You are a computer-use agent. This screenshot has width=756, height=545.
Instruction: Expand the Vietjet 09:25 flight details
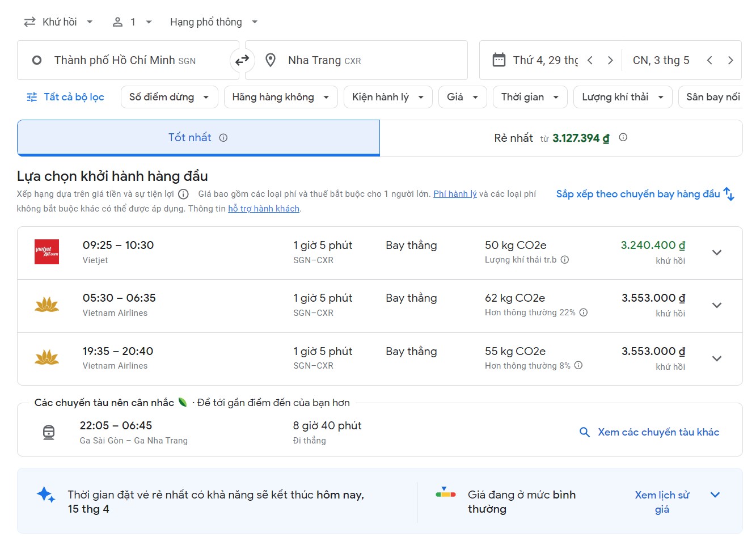[x=716, y=253]
